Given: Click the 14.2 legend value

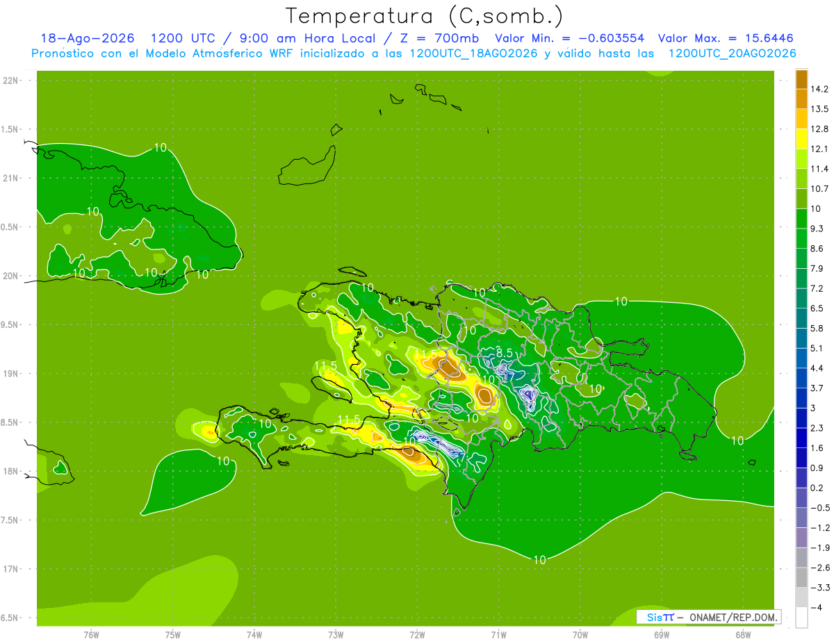Looking at the screenshot, I should point(819,89).
